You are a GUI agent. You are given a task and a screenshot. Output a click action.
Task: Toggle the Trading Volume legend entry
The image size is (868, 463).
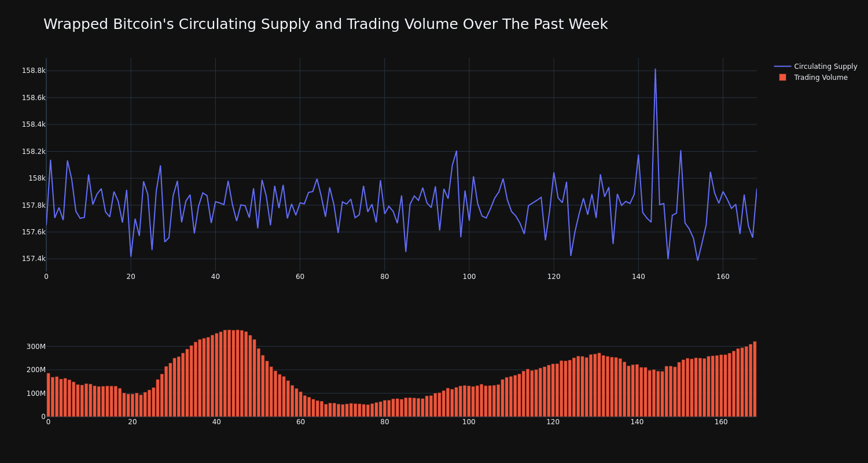coord(813,78)
